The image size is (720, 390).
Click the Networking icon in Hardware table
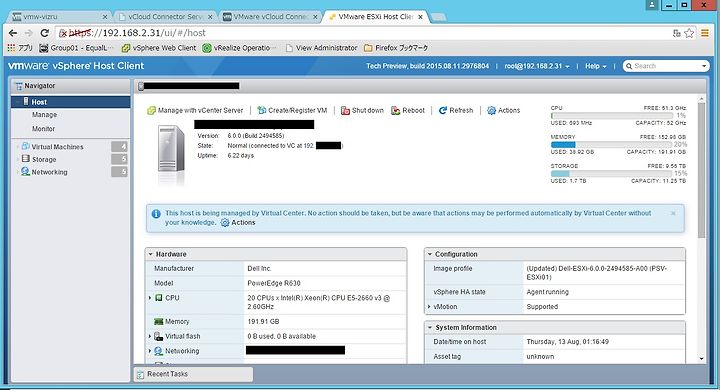pyautogui.click(x=158, y=351)
